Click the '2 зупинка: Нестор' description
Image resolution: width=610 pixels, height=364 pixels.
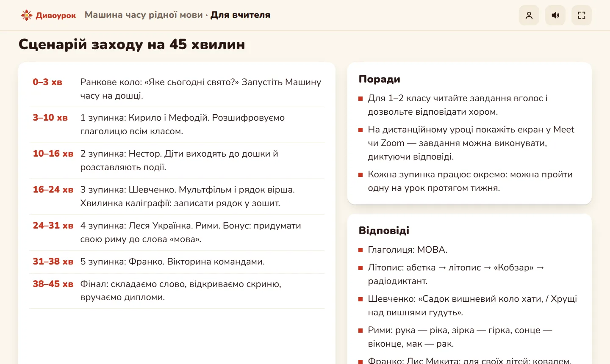(179, 160)
